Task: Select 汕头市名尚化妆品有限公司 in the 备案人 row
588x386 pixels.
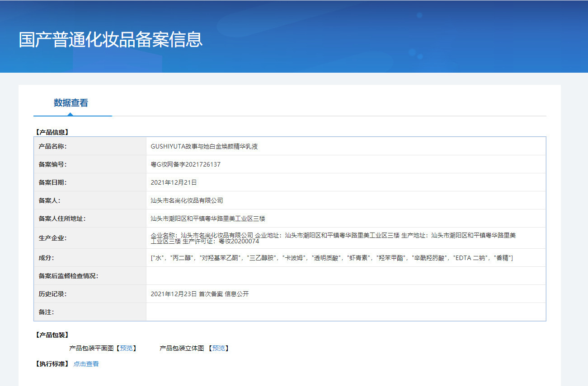Action: click(187, 200)
